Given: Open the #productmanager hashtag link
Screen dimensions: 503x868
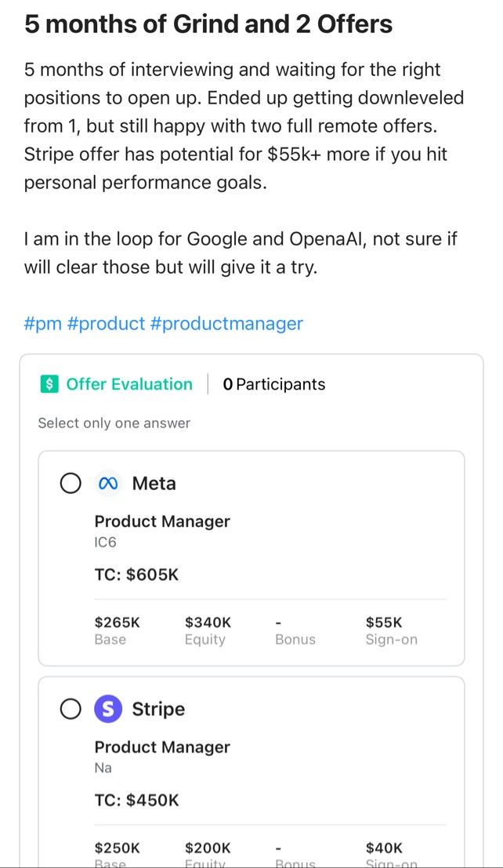Looking at the screenshot, I should (226, 323).
